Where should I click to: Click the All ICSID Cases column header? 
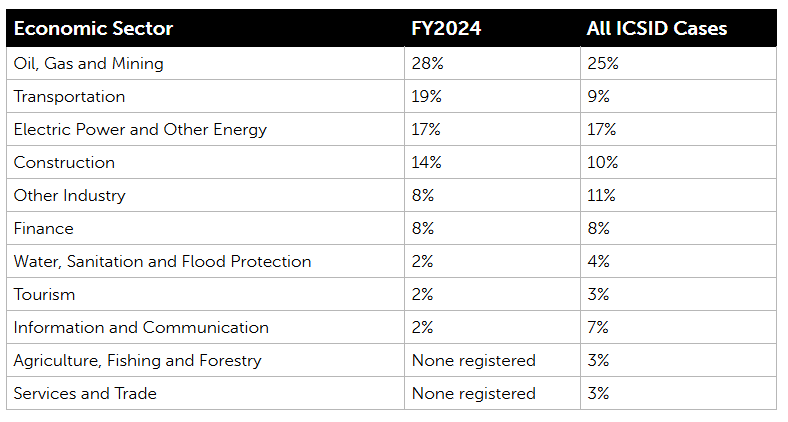click(x=656, y=29)
